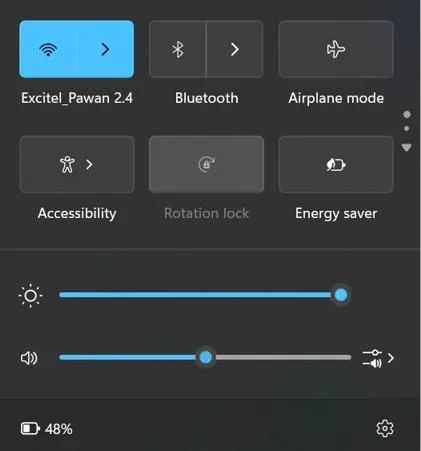Expand sound output chevron
This screenshot has width=421, height=451.
tap(391, 358)
